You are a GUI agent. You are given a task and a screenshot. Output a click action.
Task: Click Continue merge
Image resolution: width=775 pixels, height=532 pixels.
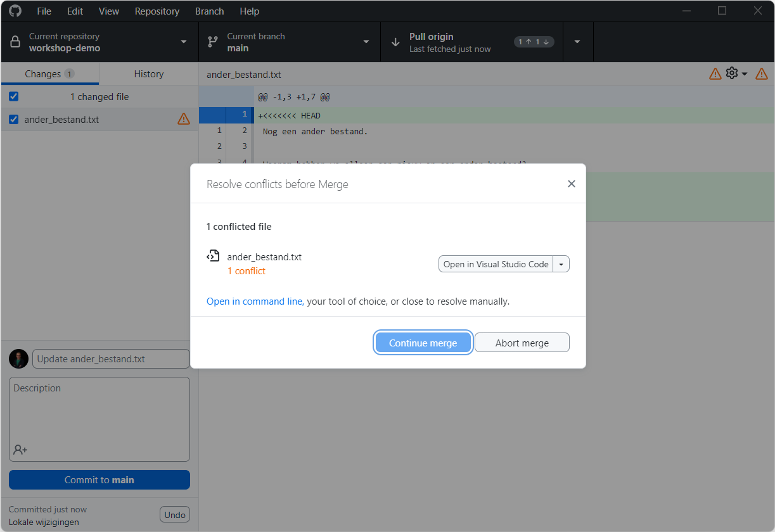click(423, 342)
